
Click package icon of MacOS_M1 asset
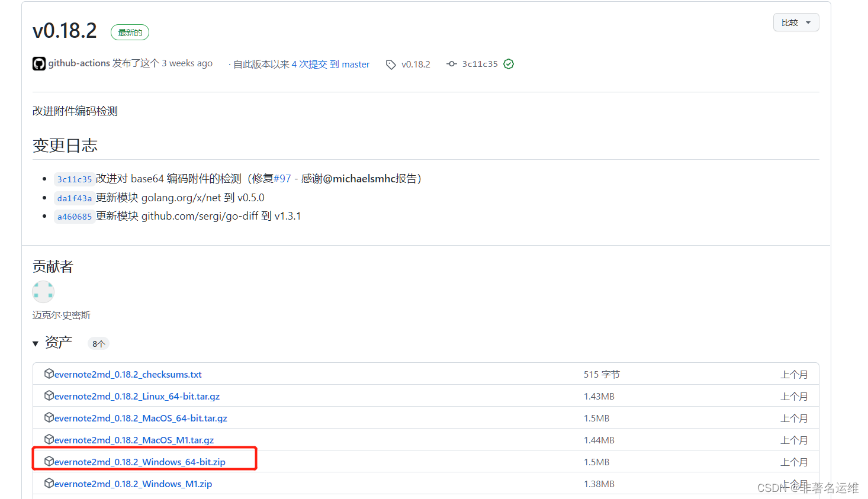[49, 439]
